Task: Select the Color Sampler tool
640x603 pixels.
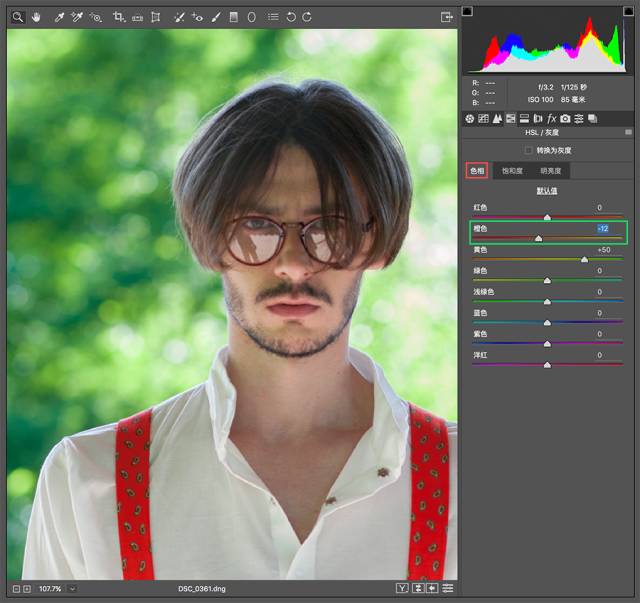Action: tap(77, 17)
